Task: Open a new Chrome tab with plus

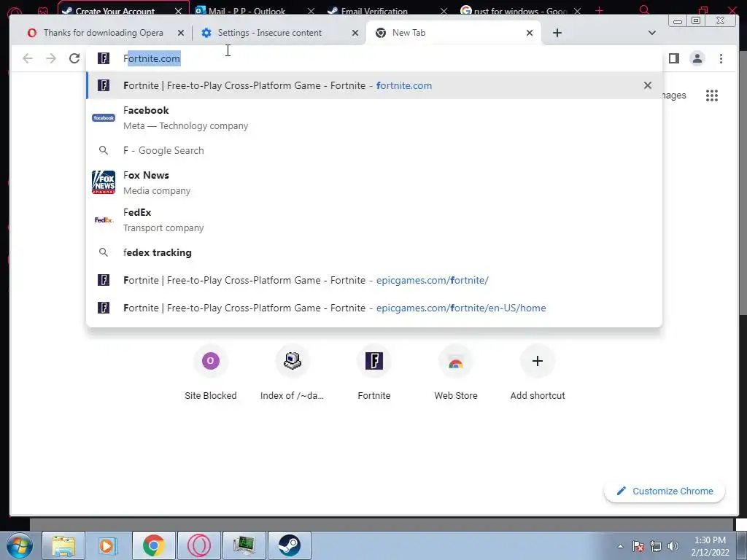Action: coord(557,33)
